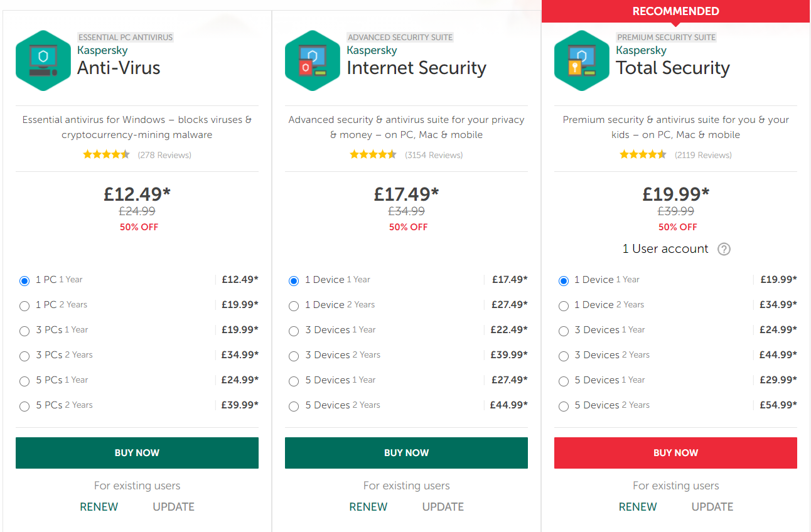Click the Internet Security star rating icons
The width and height of the screenshot is (811, 532).
pos(373,154)
